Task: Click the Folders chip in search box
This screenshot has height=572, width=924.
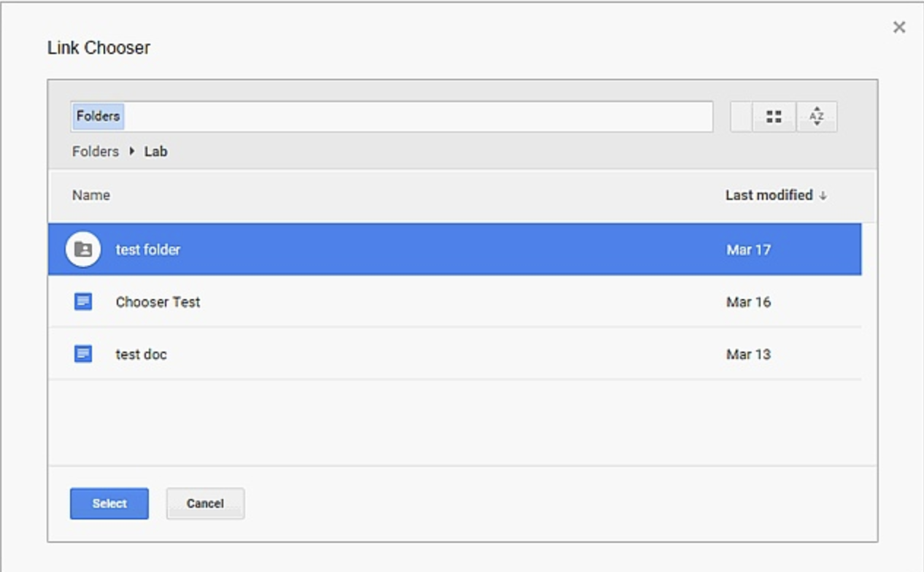Action: pyautogui.click(x=98, y=117)
